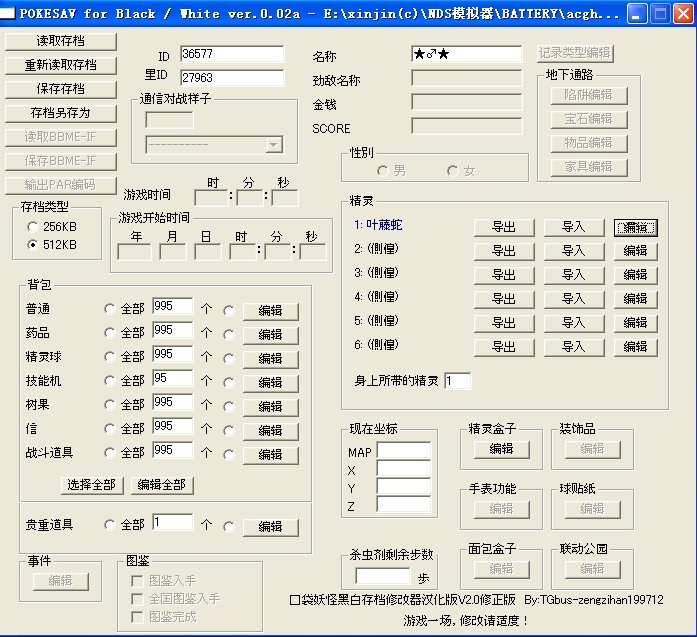This screenshot has height=637, width=697.
Task: Click into the 普通 quantity field showing 995
Action: click(x=172, y=306)
